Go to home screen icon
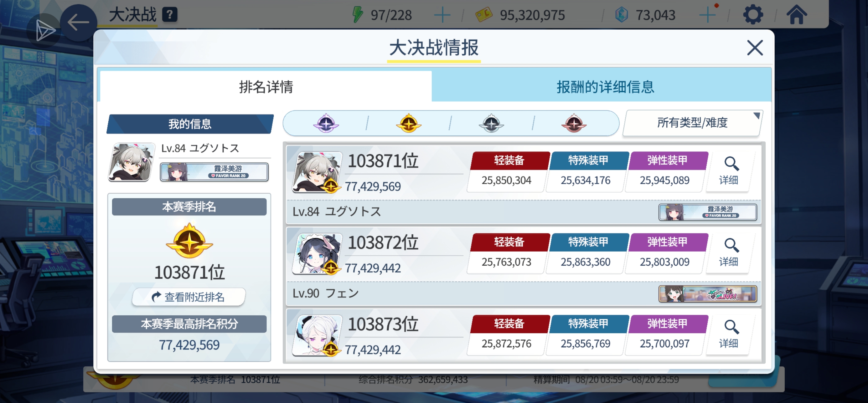This screenshot has width=868, height=403. pos(797,15)
